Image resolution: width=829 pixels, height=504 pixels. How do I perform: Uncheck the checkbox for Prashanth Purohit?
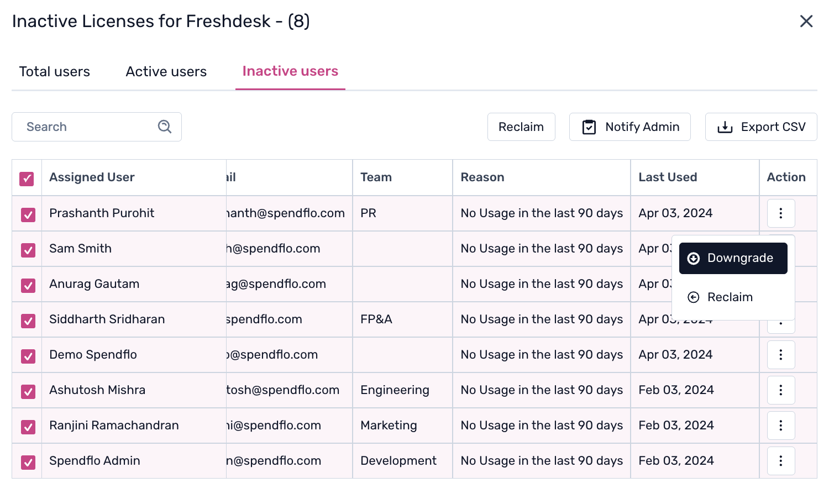click(x=28, y=214)
